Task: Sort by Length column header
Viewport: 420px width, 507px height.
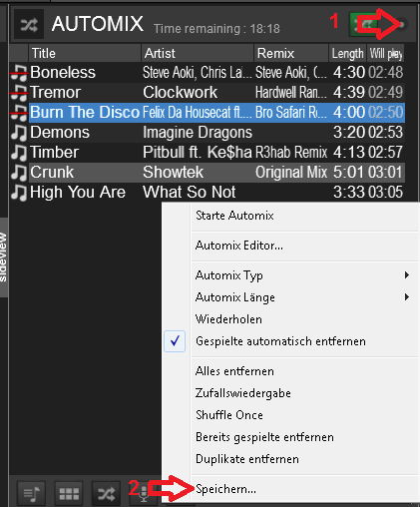Action: point(347,53)
